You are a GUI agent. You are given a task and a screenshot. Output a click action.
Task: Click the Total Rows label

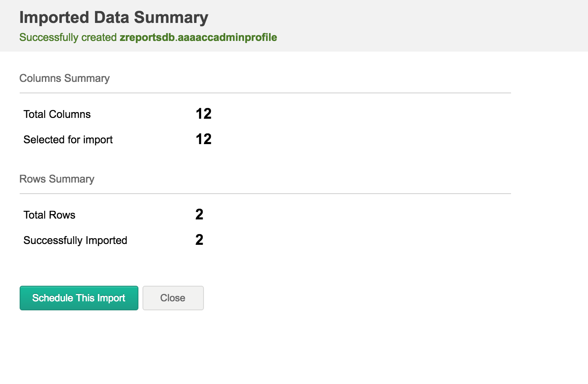pyautogui.click(x=49, y=215)
